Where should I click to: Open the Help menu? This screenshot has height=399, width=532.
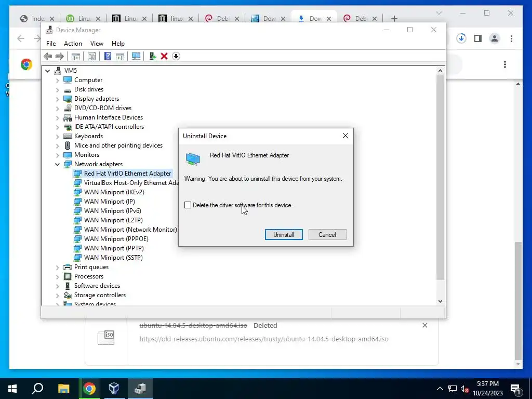(x=118, y=44)
